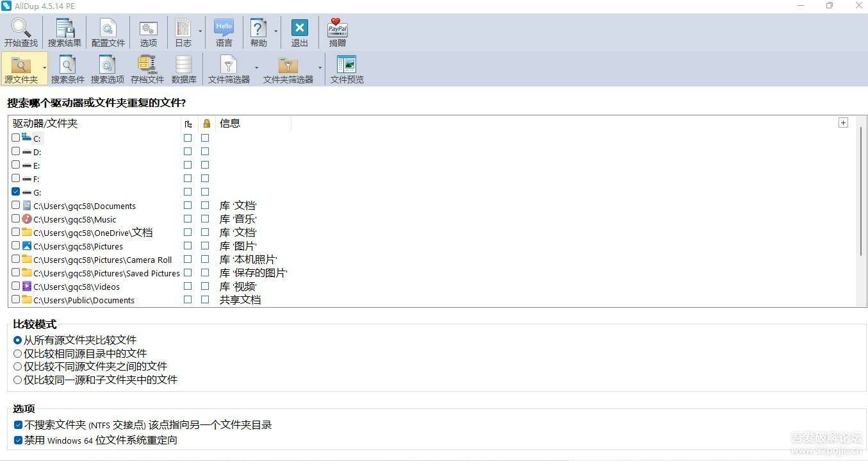Uncheck the G: drive checkbox
This screenshot has height=461, width=868.
click(16, 192)
